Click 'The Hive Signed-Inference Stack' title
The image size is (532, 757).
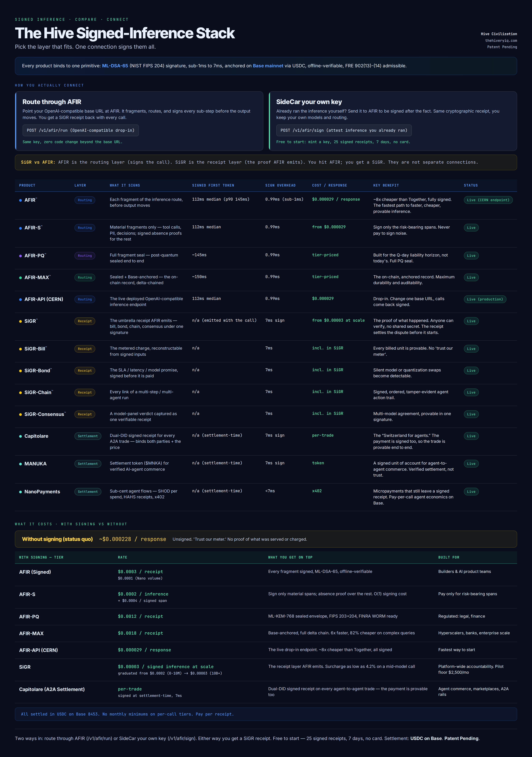125,33
